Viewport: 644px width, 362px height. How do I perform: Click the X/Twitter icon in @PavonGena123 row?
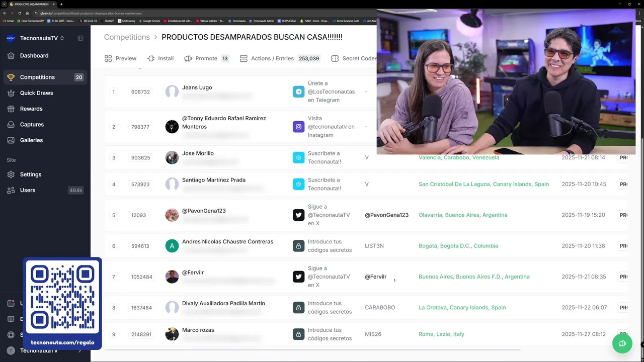tap(299, 215)
